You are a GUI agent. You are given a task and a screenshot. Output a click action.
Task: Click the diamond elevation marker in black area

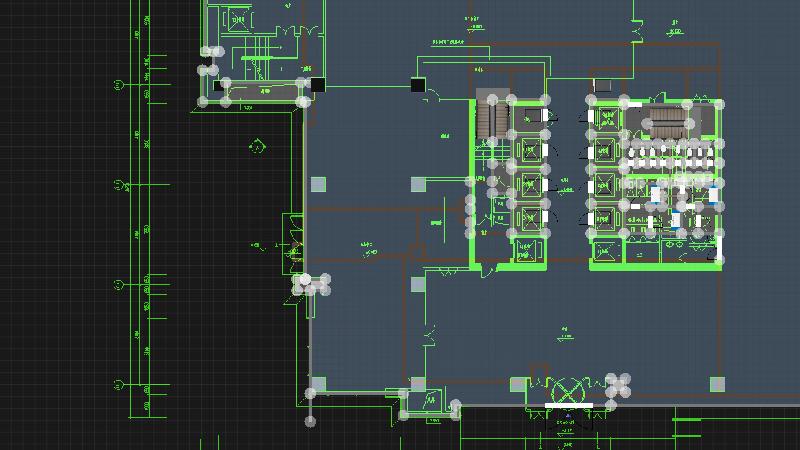pyautogui.click(x=257, y=146)
